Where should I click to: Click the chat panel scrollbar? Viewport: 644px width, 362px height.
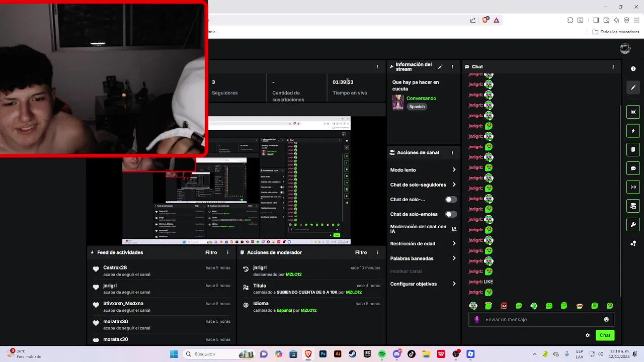pyautogui.click(x=621, y=201)
